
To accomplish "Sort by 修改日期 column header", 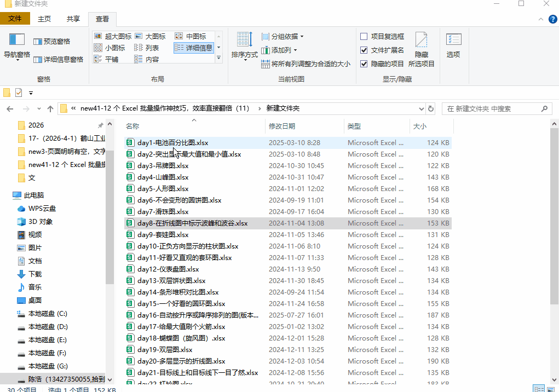I will (x=305, y=126).
